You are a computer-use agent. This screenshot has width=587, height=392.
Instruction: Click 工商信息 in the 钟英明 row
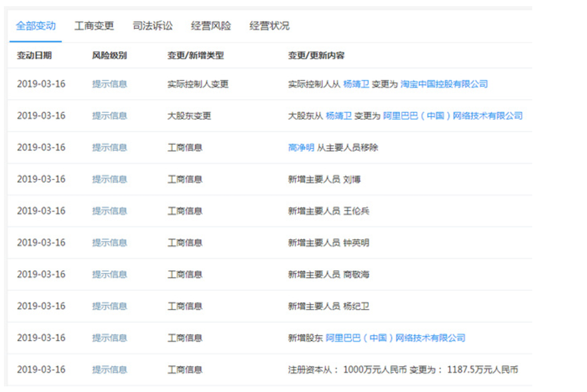coord(184,243)
